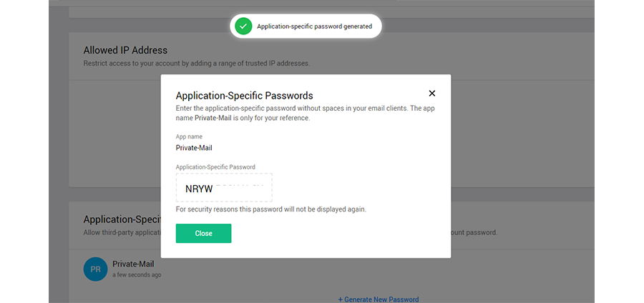644x303 pixels.
Task: Click the Application-Specific Password field label
Action: [215, 167]
